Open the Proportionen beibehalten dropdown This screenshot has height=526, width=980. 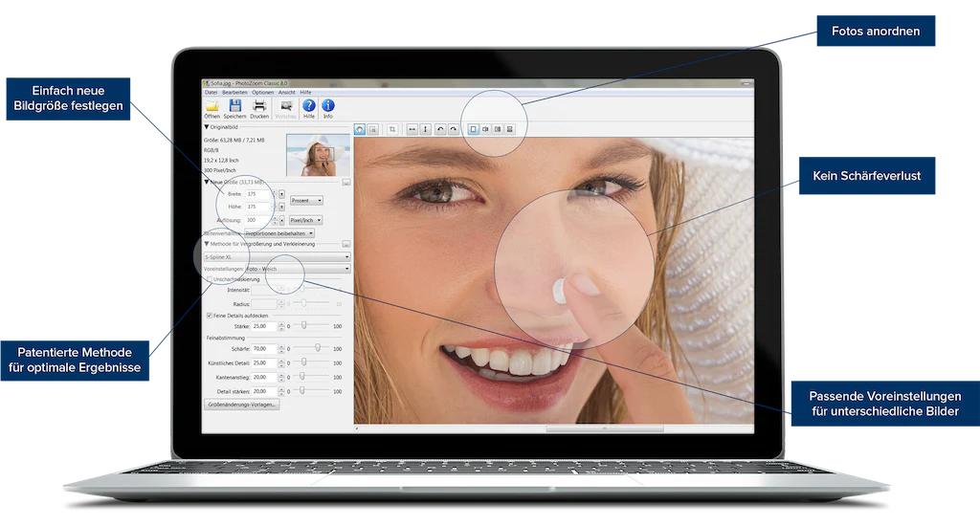tap(278, 233)
